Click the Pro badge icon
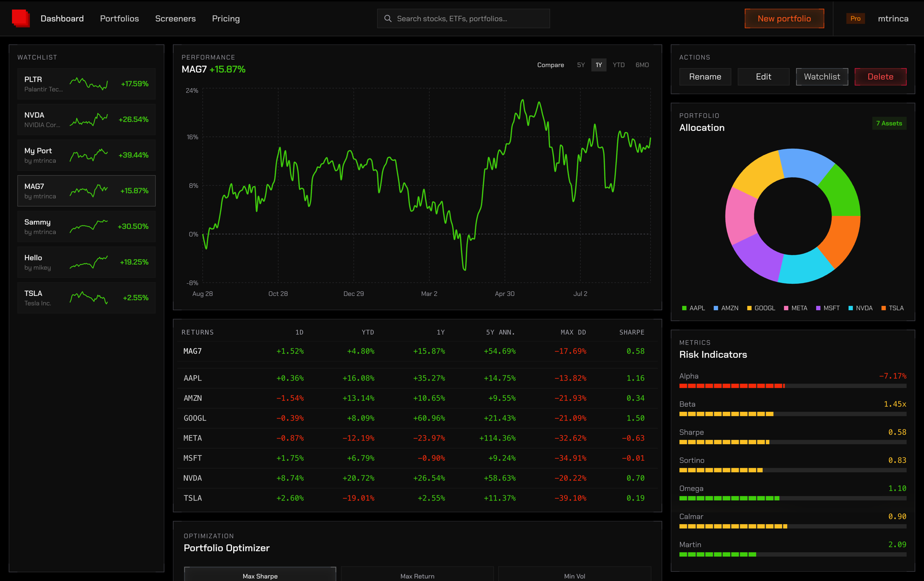The image size is (924, 581). [x=855, y=18]
